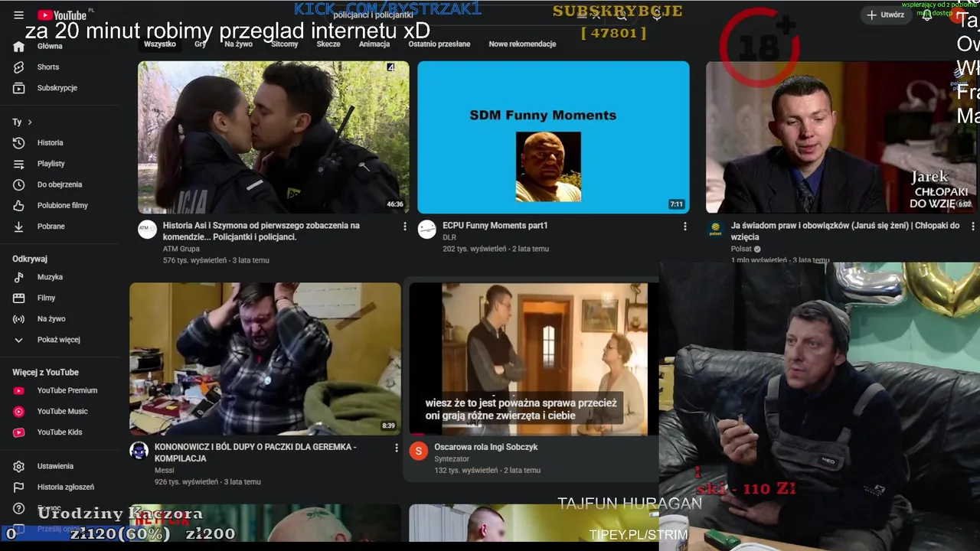The image size is (980, 551).
Task: Select the Animacja filter chip
Action: click(374, 44)
